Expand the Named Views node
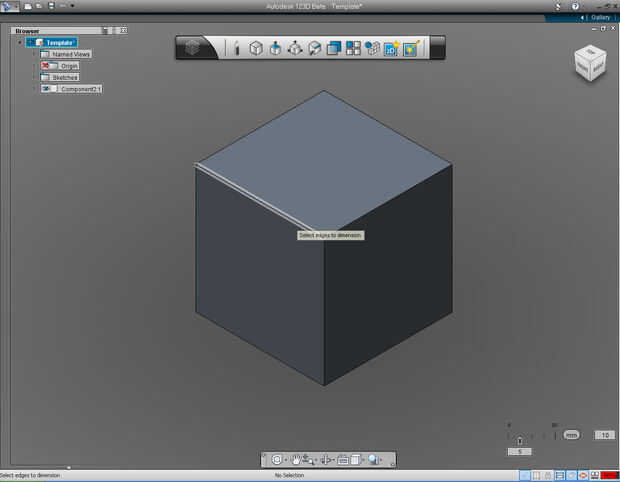 click(x=34, y=54)
